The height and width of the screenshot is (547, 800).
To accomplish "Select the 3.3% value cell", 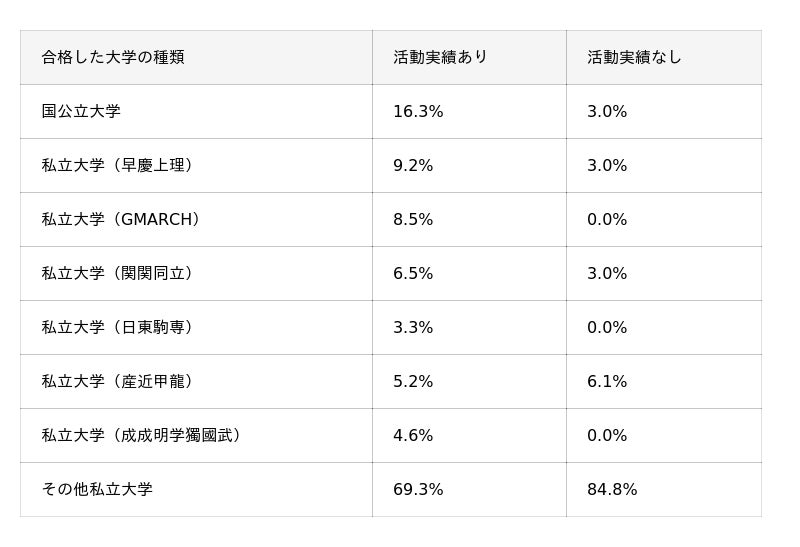I will 413,327.
